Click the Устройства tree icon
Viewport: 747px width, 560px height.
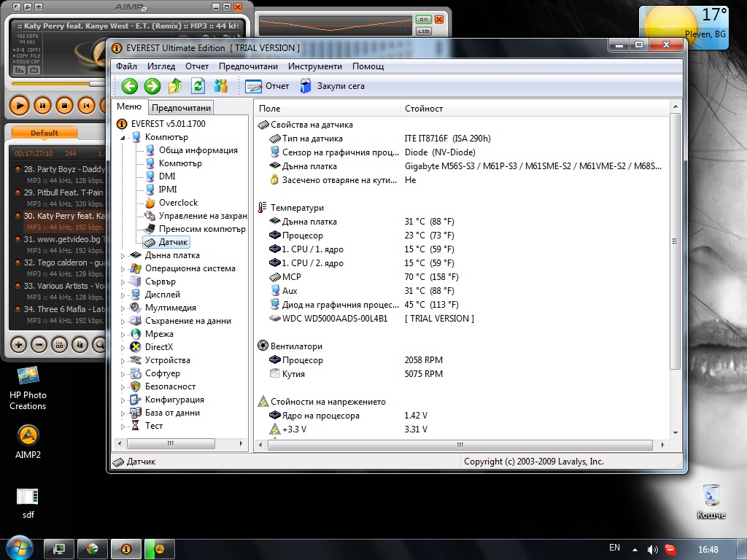(x=136, y=360)
